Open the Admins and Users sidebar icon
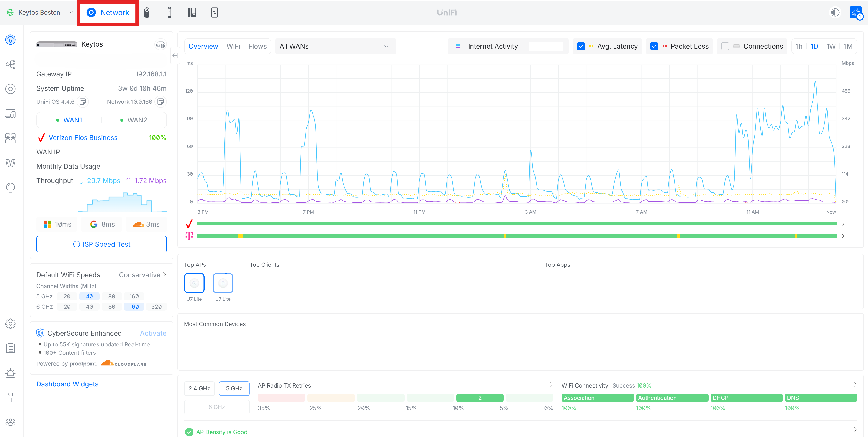This screenshot has height=437, width=868. point(10,422)
